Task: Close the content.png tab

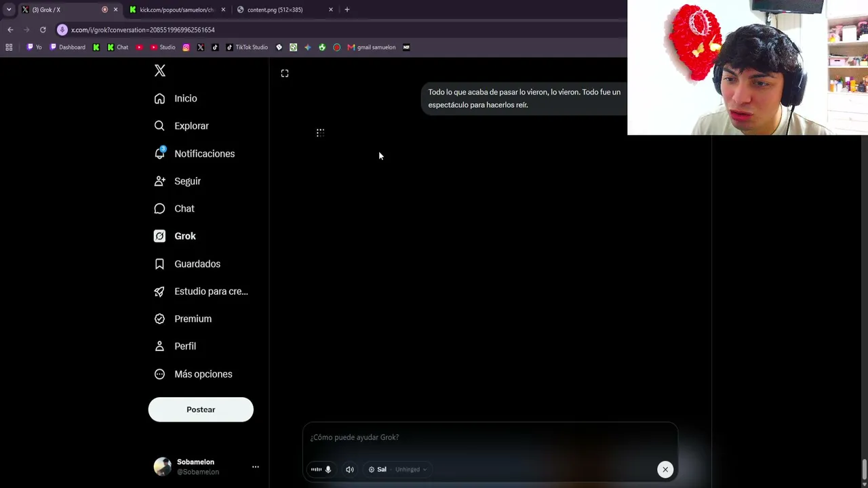Action: click(331, 9)
